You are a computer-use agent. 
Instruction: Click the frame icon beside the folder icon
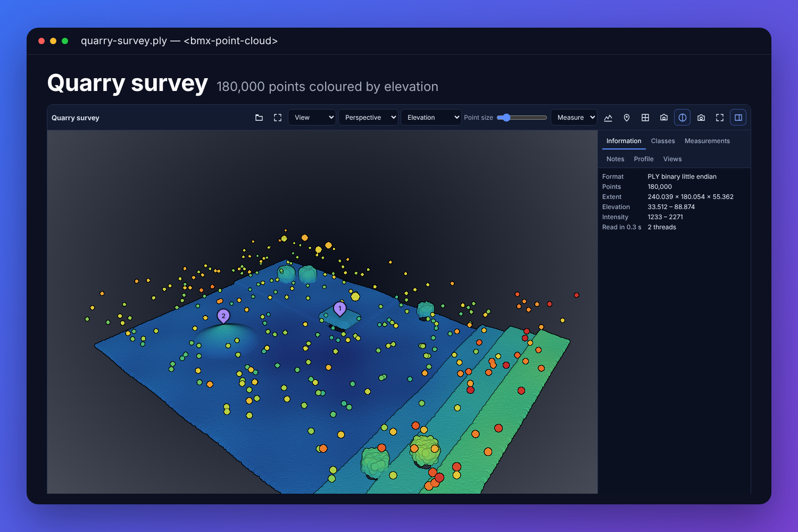pyautogui.click(x=278, y=118)
